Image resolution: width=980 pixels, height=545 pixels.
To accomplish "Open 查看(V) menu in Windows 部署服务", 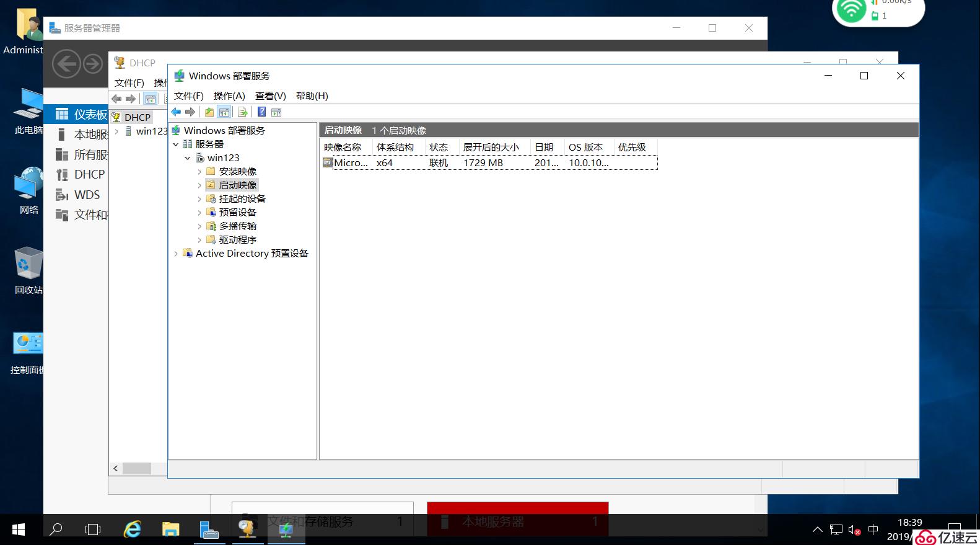I will click(271, 96).
